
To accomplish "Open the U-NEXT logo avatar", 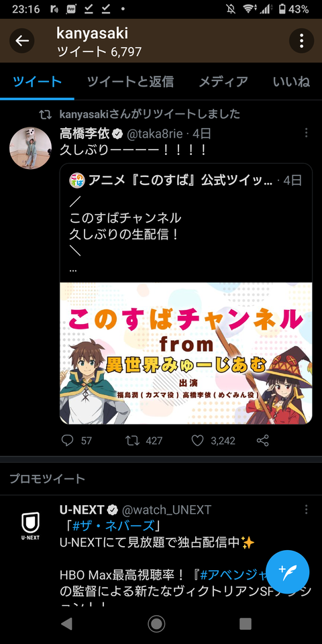I will pyautogui.click(x=30, y=525).
